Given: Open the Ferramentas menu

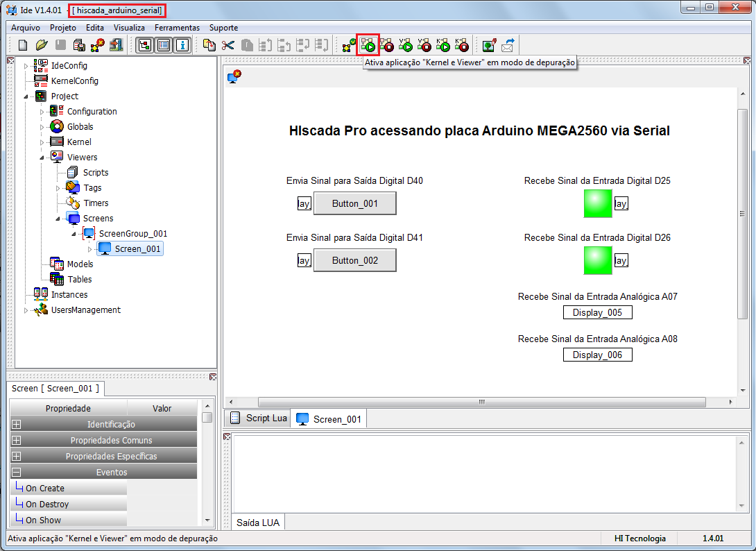Looking at the screenshot, I should pos(177,28).
